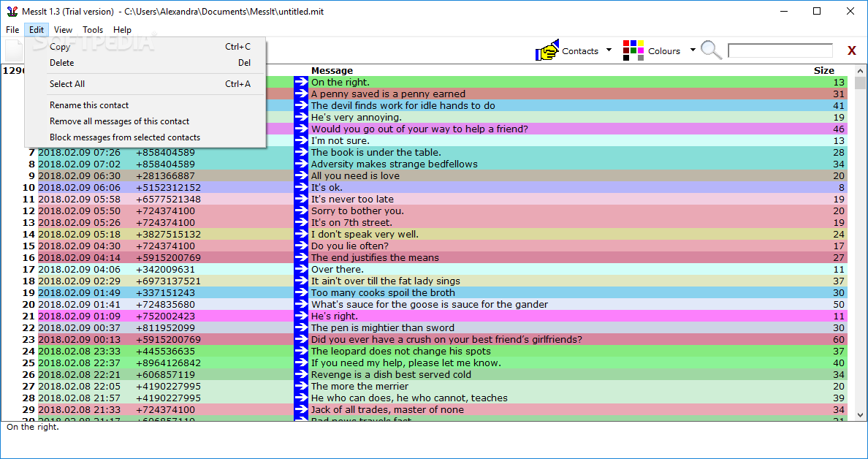The height and width of the screenshot is (459, 868).
Task: Click scrollbar up arrow of message list
Action: pos(860,71)
